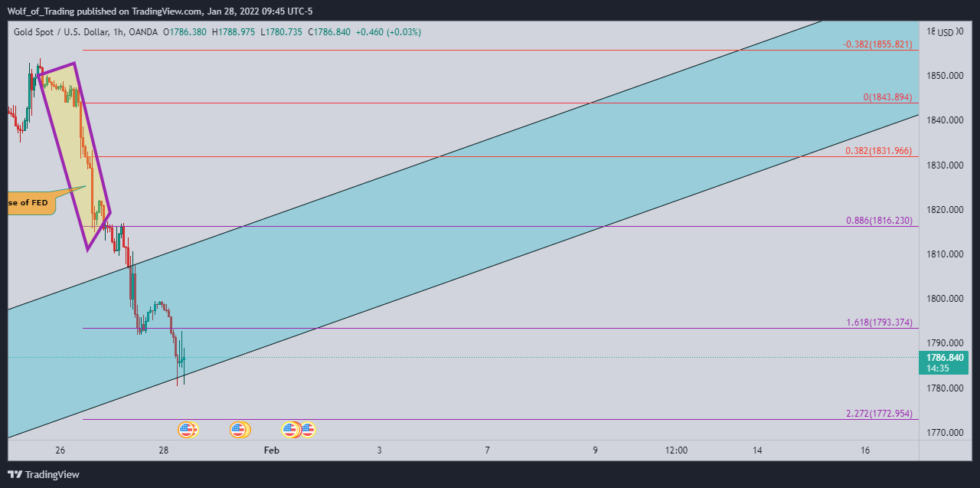Screen dimensions: 980x488
Task: Select the 2.272(1772.954) Fibonacci level label
Action: [879, 414]
